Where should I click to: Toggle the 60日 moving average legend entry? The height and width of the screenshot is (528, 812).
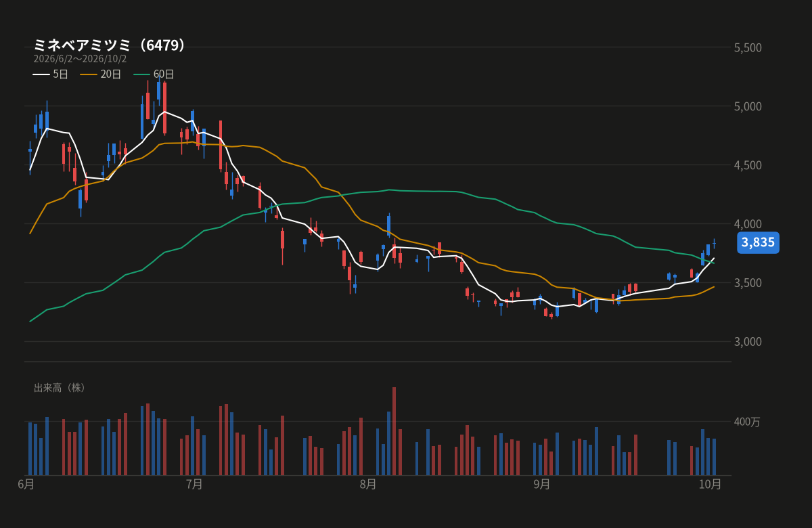coord(154,74)
